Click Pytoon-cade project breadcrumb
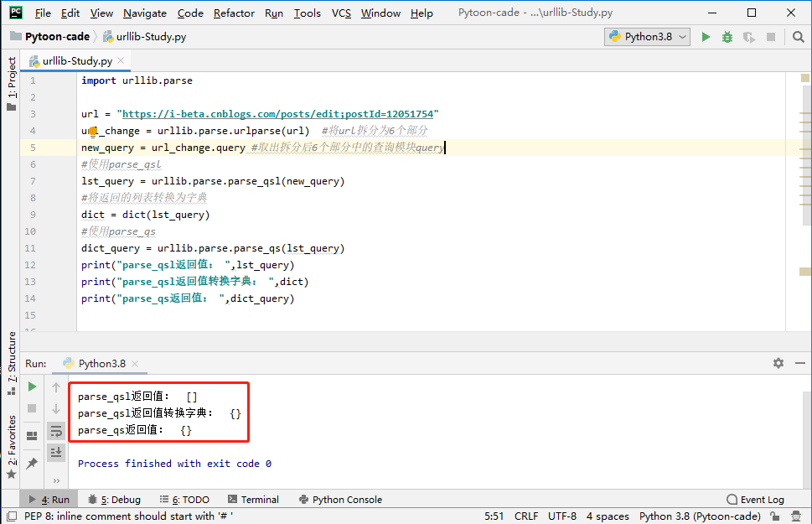 [50, 37]
